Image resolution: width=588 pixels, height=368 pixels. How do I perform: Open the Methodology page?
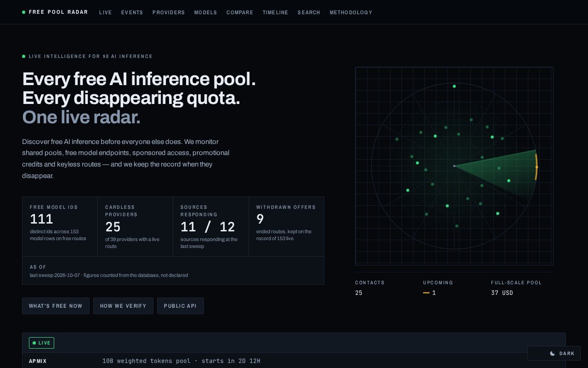pyautogui.click(x=351, y=12)
